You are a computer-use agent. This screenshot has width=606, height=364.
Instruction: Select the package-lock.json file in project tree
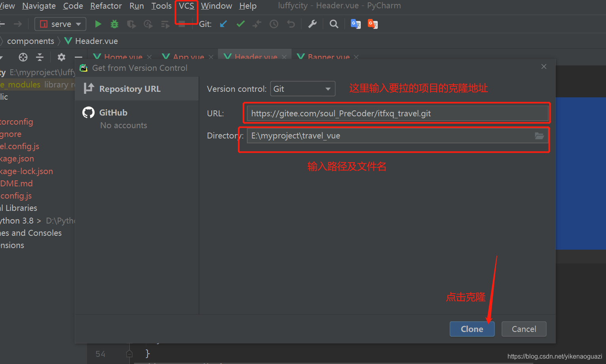pyautogui.click(x=26, y=171)
